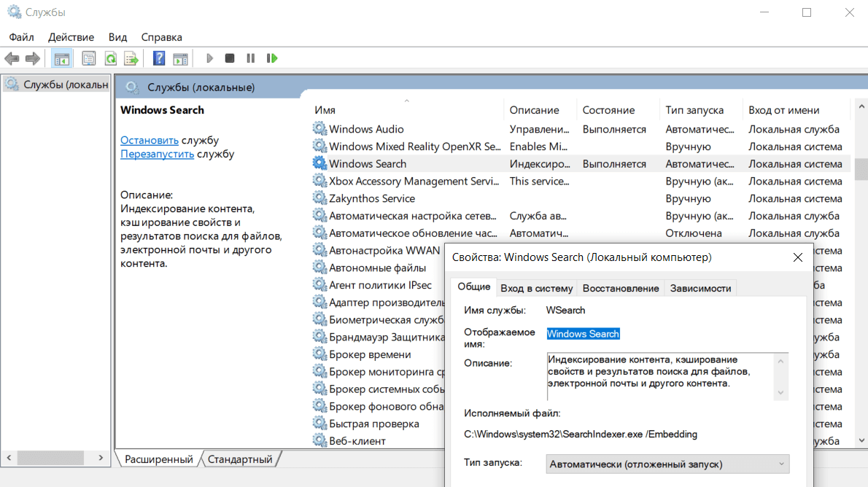Click the Back arrow toolbar icon

(12, 58)
